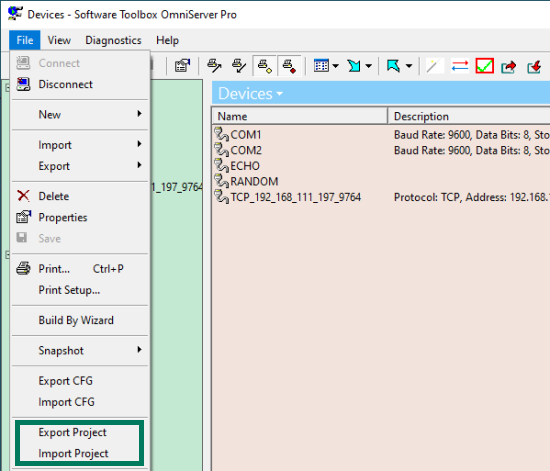Click the ECHO device icon
550x471 pixels.
click(221, 166)
